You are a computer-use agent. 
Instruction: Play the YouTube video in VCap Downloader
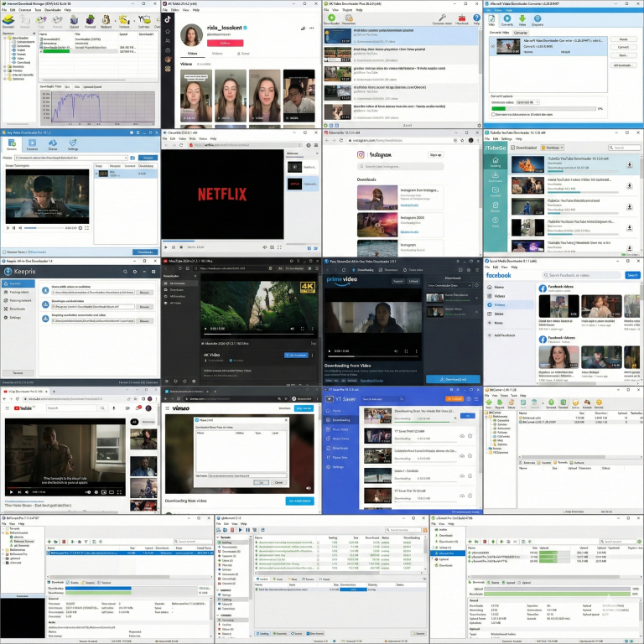[11, 492]
